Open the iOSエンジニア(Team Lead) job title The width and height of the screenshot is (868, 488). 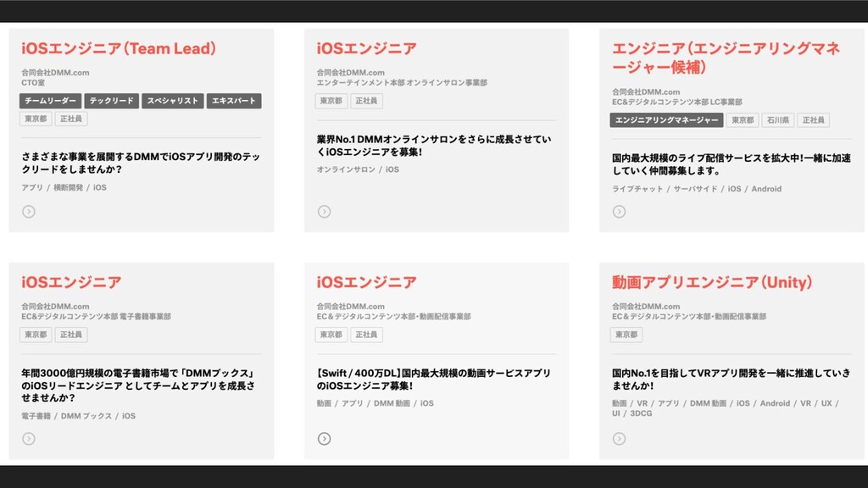[x=119, y=48]
